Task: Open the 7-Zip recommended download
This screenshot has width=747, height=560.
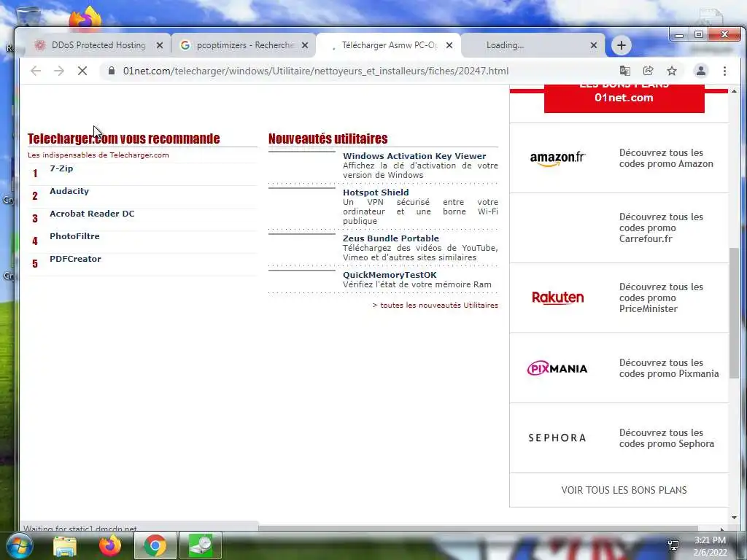Action: pos(61,168)
